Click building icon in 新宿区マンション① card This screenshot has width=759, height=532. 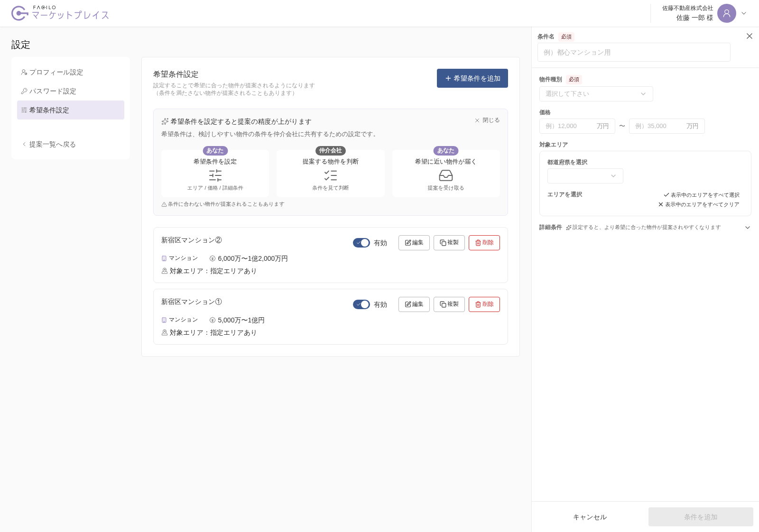pyautogui.click(x=164, y=320)
